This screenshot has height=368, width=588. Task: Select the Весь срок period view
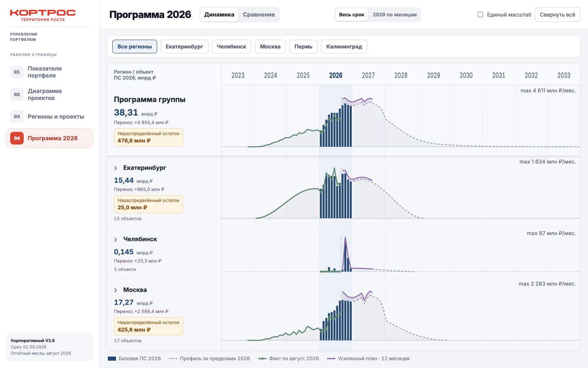pos(352,15)
